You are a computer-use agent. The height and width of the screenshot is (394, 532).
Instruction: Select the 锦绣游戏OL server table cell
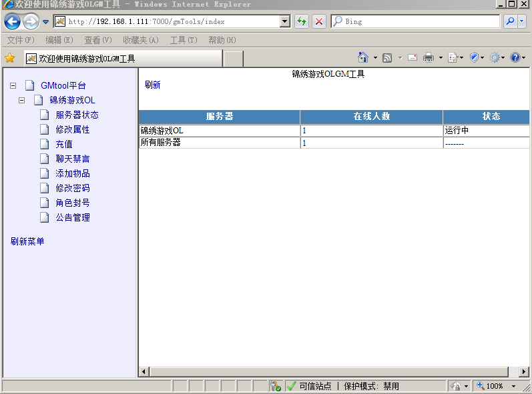tap(220, 131)
